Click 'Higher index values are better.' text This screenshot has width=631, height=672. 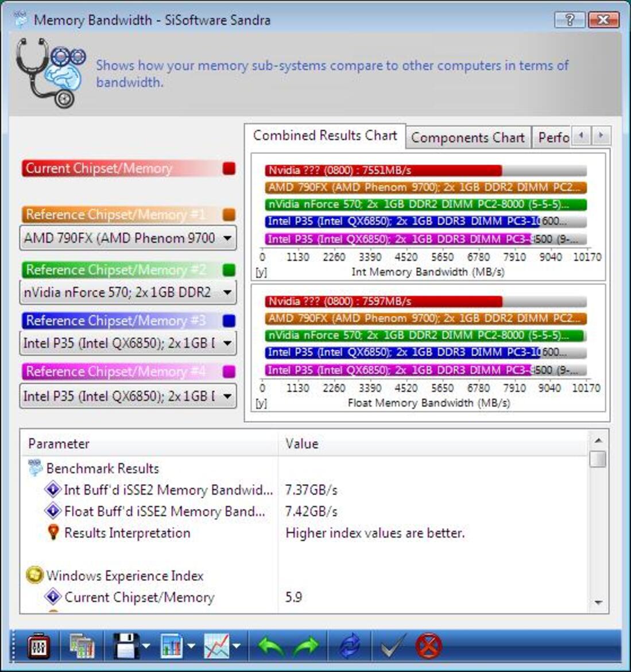click(375, 533)
